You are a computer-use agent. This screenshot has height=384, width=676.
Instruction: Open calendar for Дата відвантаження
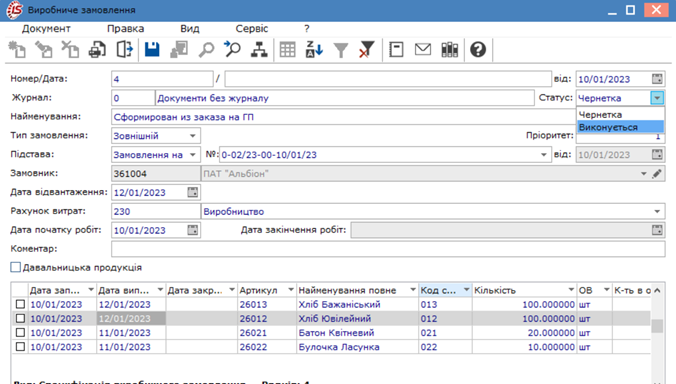pos(193,192)
